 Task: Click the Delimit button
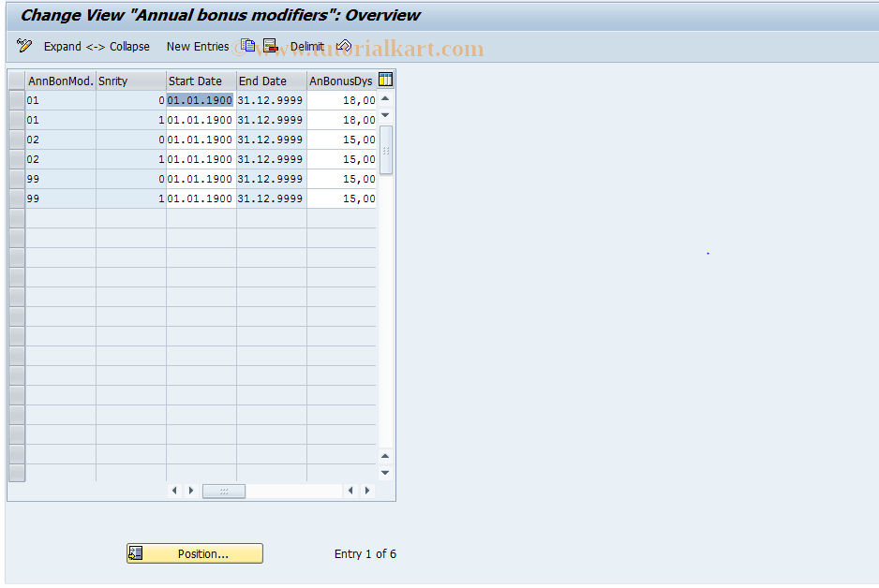[307, 47]
